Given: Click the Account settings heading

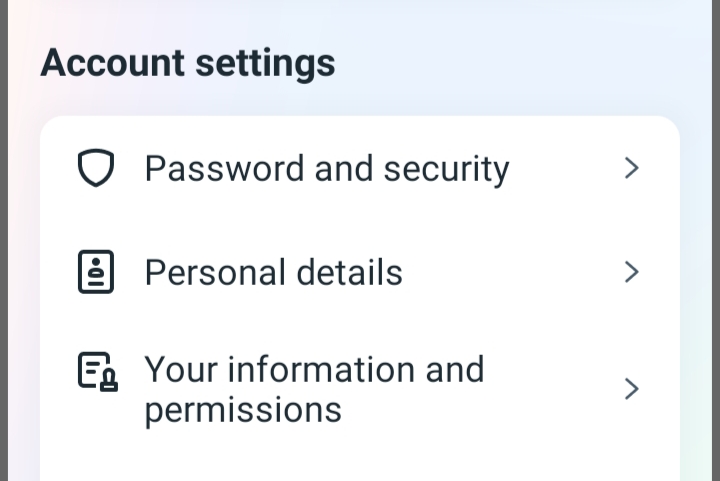Looking at the screenshot, I should point(188,63).
